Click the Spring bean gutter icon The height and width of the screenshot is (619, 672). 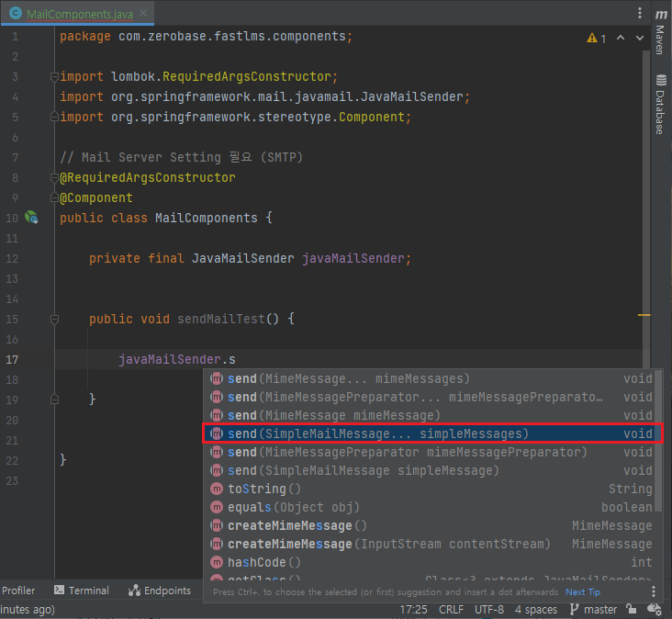(x=32, y=218)
